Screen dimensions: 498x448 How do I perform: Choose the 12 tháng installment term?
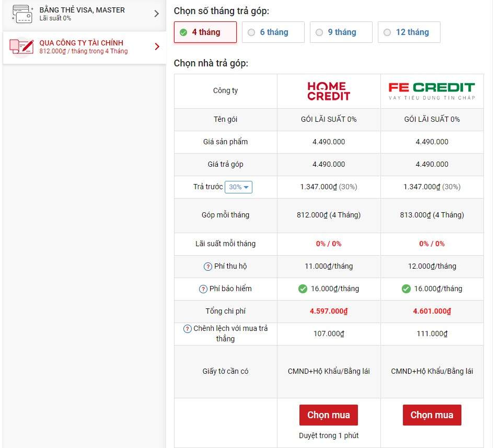click(x=409, y=32)
